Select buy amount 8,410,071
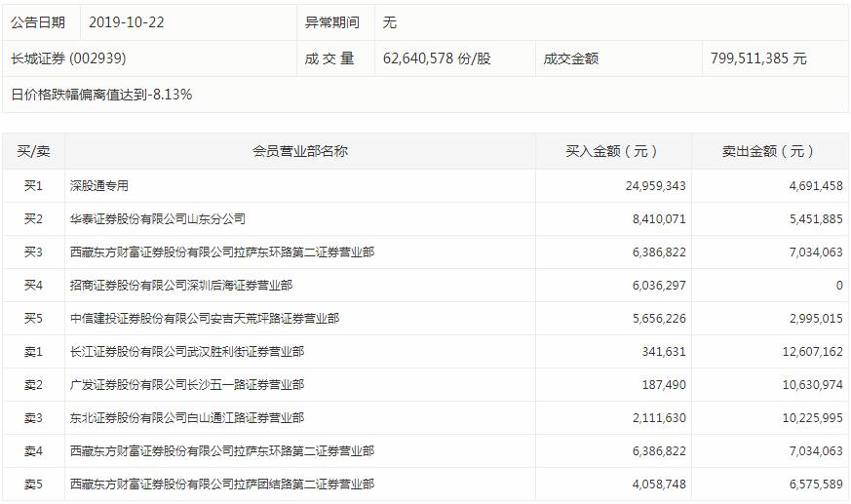This screenshot has width=851, height=504. click(659, 218)
